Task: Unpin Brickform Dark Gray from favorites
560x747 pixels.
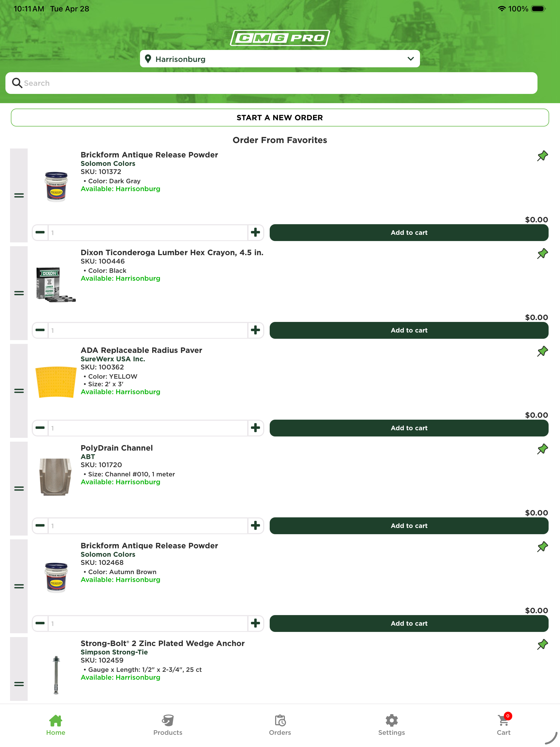Action: (542, 156)
